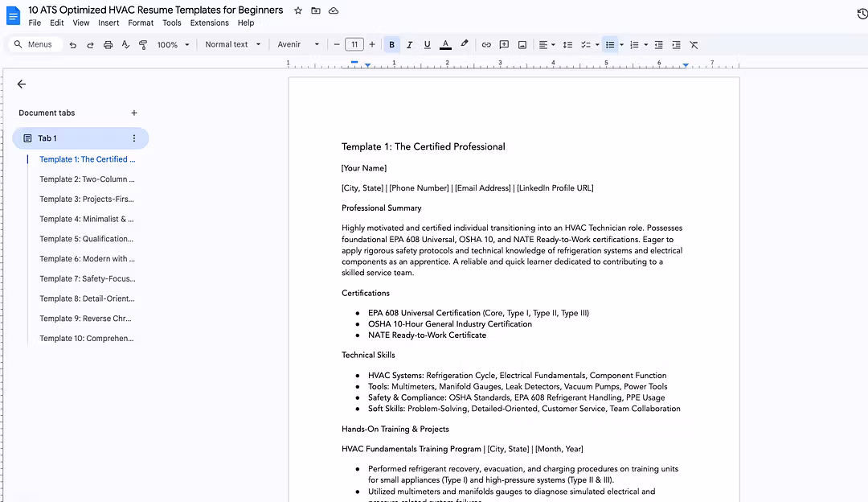Screen dimensions: 868x502
Task: Click the print icon in the toolbar
Action: [108, 45]
